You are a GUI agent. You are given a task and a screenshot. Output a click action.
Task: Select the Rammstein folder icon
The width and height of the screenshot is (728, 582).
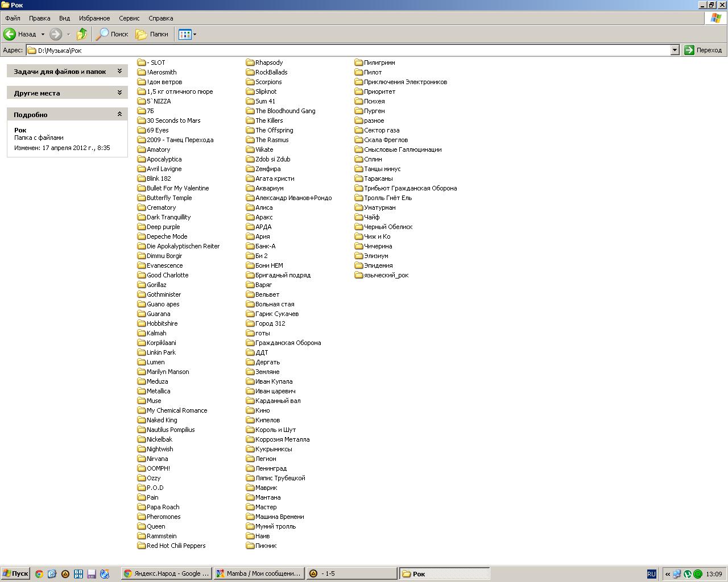142,536
